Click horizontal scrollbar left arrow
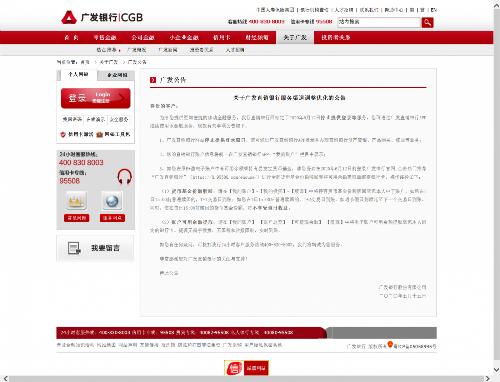500x382 pixels. (5, 379)
